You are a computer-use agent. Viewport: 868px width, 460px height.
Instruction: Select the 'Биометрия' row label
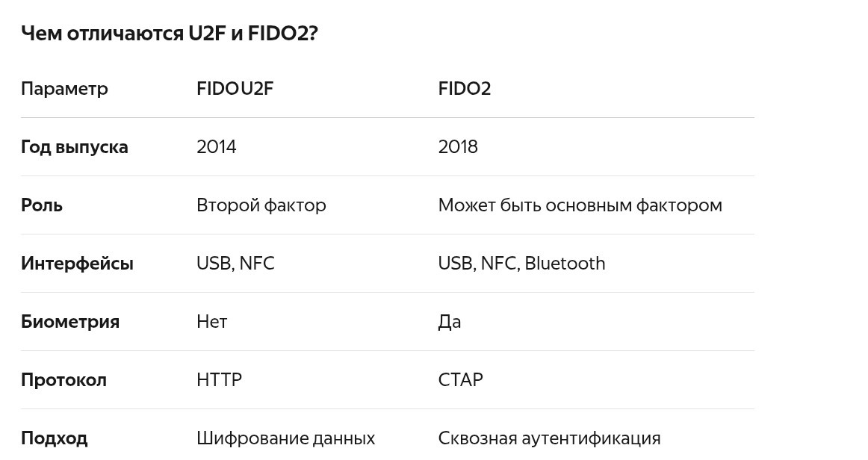tap(70, 322)
